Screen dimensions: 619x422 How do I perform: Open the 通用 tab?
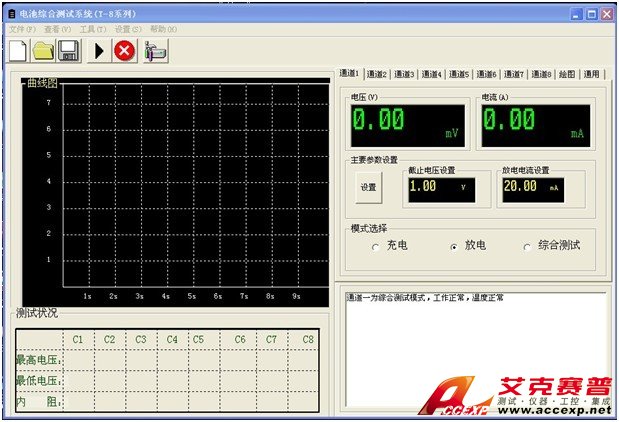(x=593, y=74)
